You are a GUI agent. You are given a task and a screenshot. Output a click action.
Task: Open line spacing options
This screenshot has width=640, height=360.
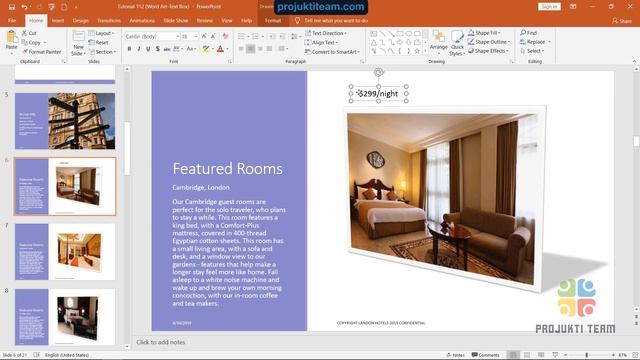coord(295,36)
